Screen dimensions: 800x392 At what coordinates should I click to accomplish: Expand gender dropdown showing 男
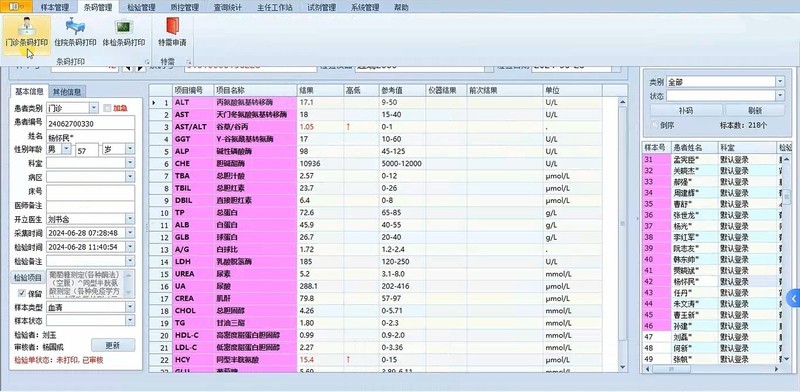coord(66,149)
